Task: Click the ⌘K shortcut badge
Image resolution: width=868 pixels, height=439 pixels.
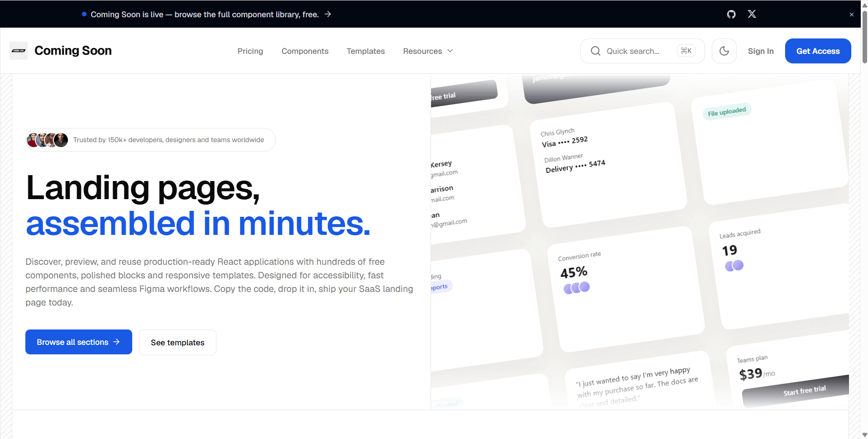Action: point(686,51)
